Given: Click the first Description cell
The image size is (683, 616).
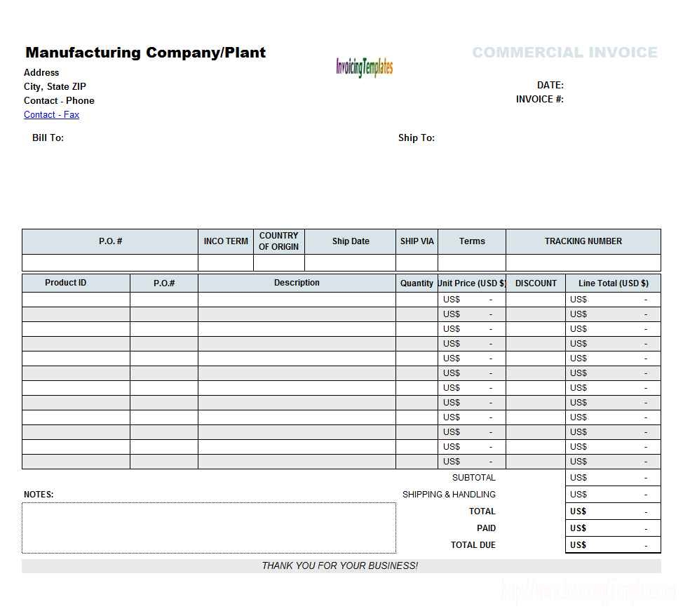Looking at the screenshot, I should coord(297,299).
